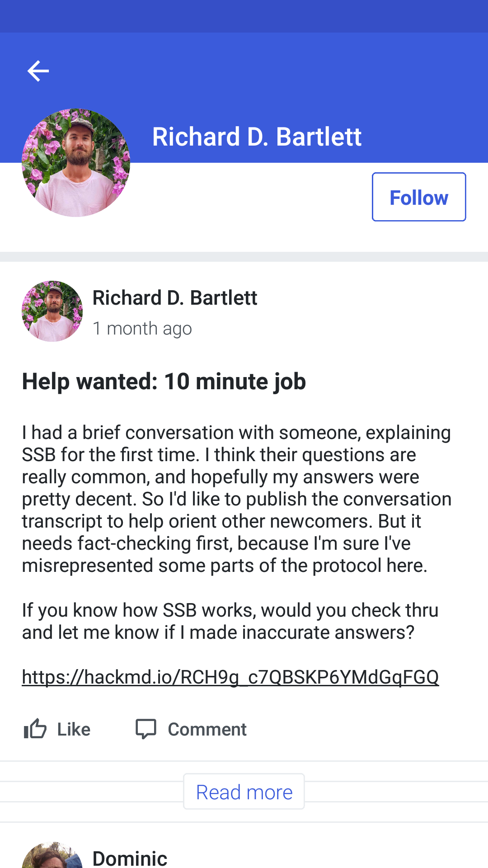Tap the Dominic author name

(x=130, y=858)
